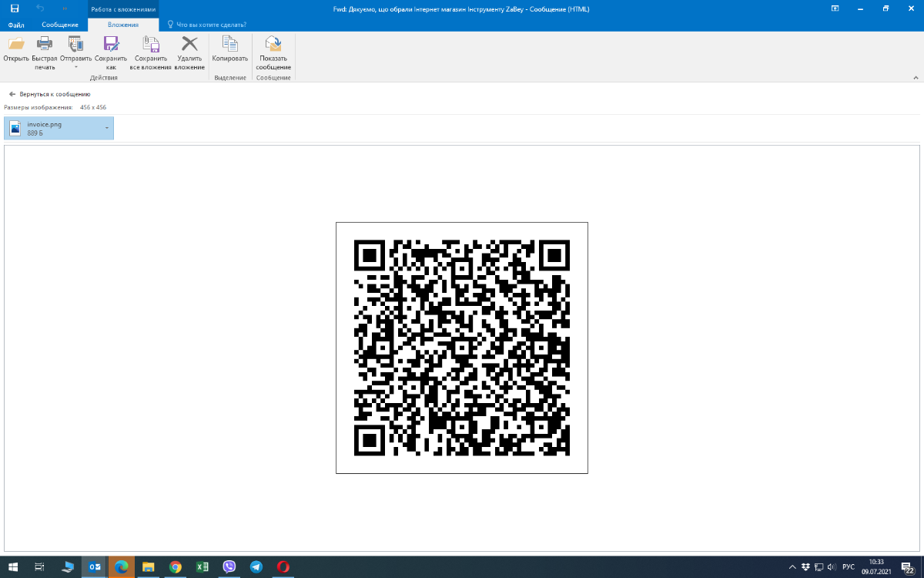This screenshot has width=924, height=578.
Task: Click the network icon in the system tray
Action: [817, 566]
